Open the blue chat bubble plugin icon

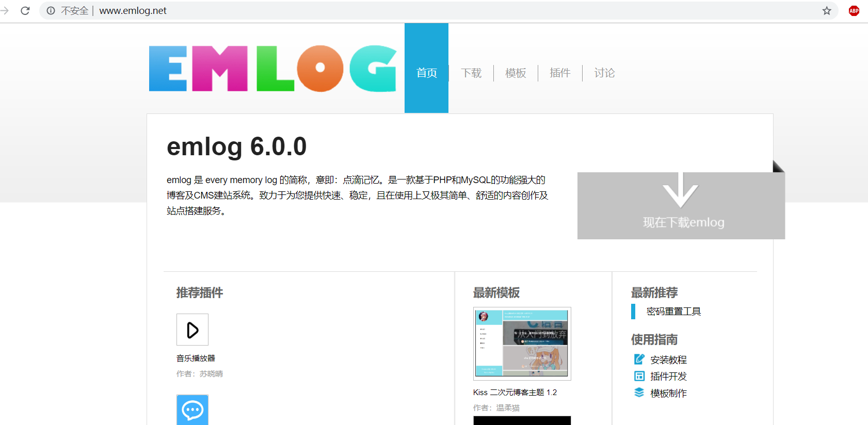point(192,410)
